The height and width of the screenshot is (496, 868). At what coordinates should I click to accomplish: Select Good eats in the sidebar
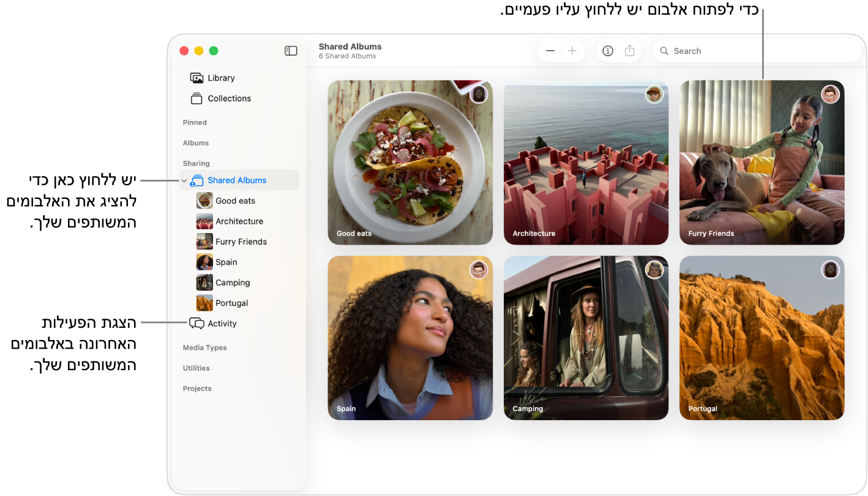(235, 201)
